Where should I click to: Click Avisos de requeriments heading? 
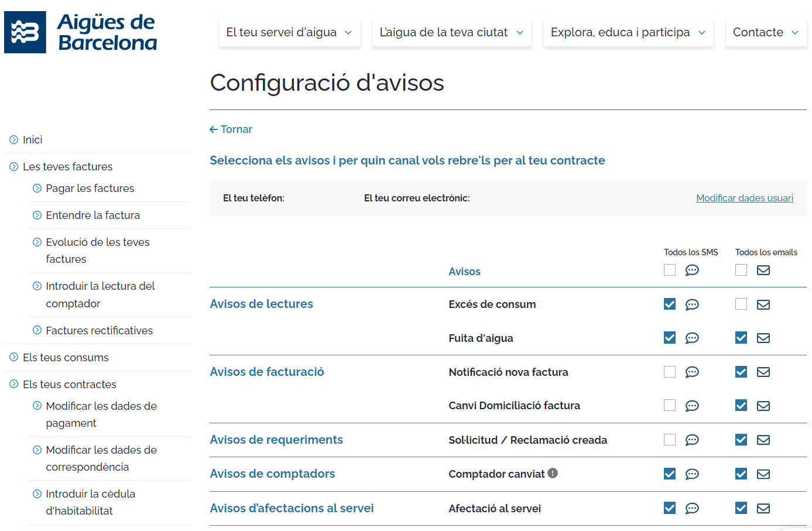276,440
